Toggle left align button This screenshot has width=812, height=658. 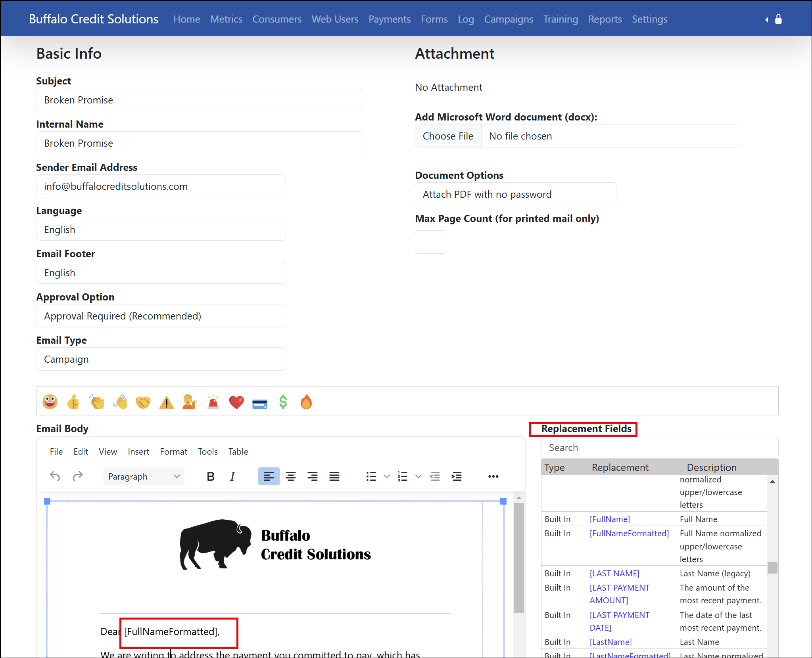[269, 476]
